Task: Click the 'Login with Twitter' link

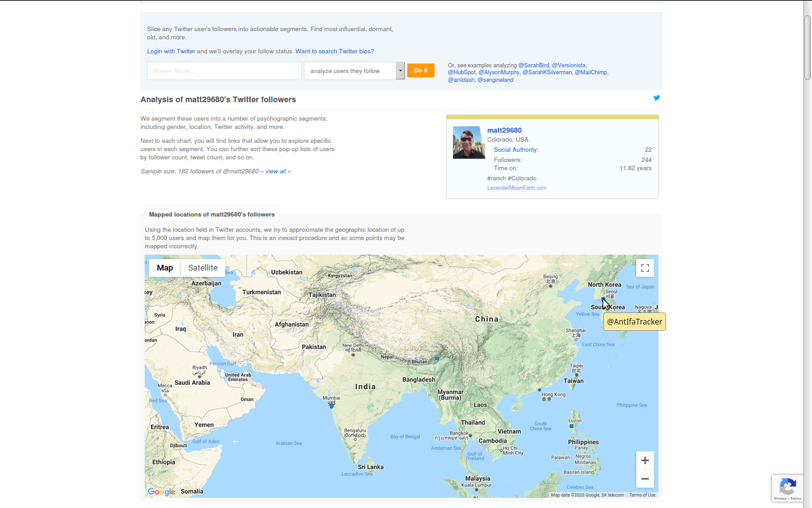Action: pos(171,51)
